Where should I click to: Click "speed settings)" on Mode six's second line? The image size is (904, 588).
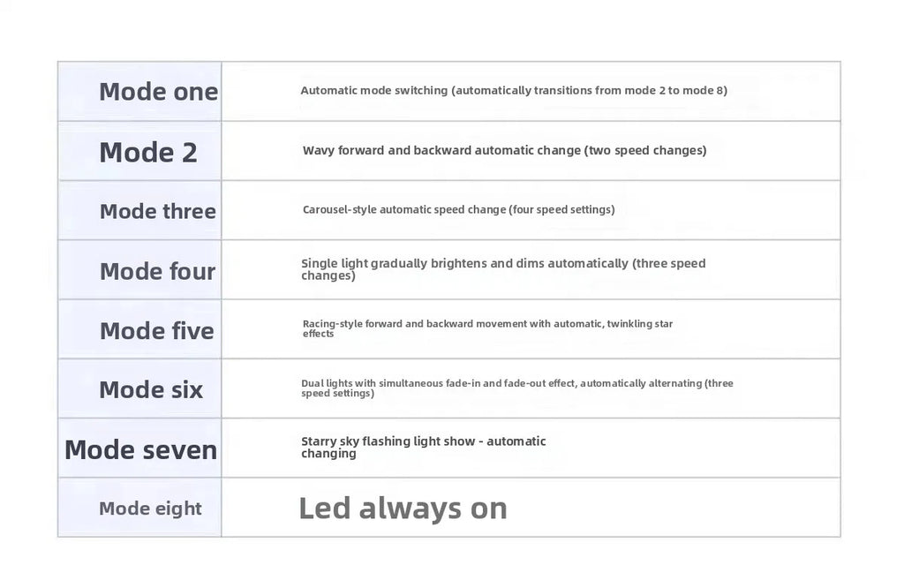pos(337,394)
